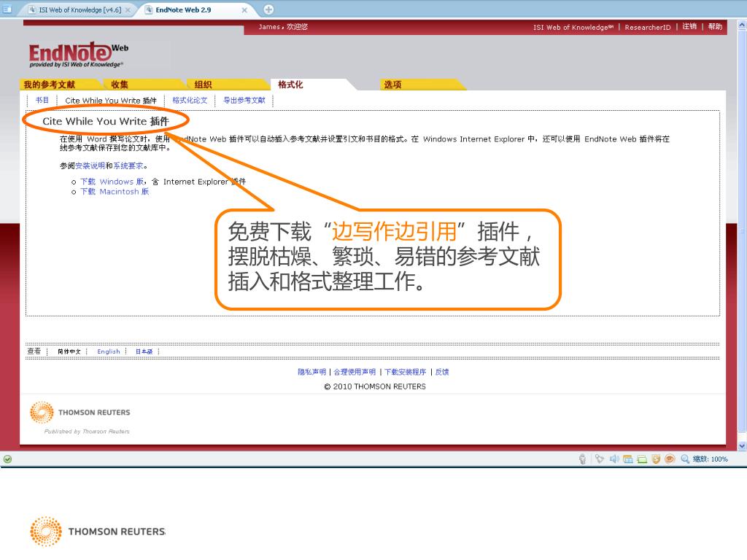Download the Windows 版 plugin

coord(112,182)
